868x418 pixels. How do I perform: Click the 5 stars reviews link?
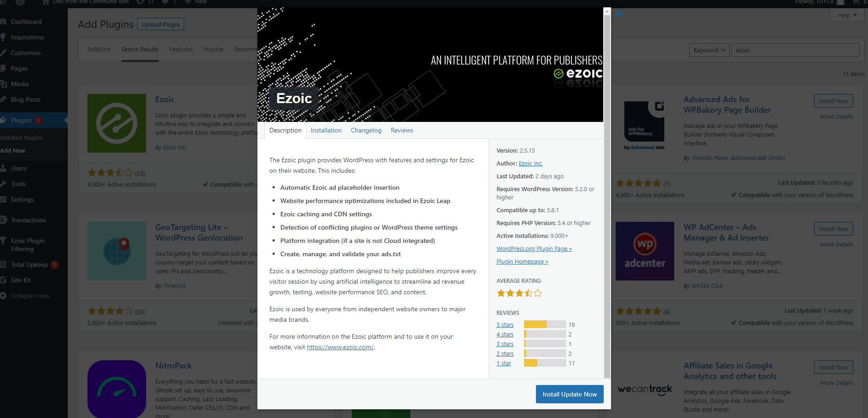[x=505, y=324]
